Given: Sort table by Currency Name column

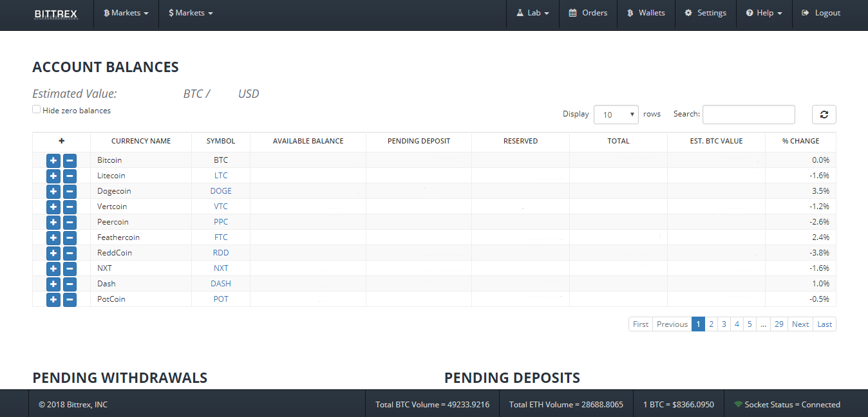Looking at the screenshot, I should click(141, 141).
